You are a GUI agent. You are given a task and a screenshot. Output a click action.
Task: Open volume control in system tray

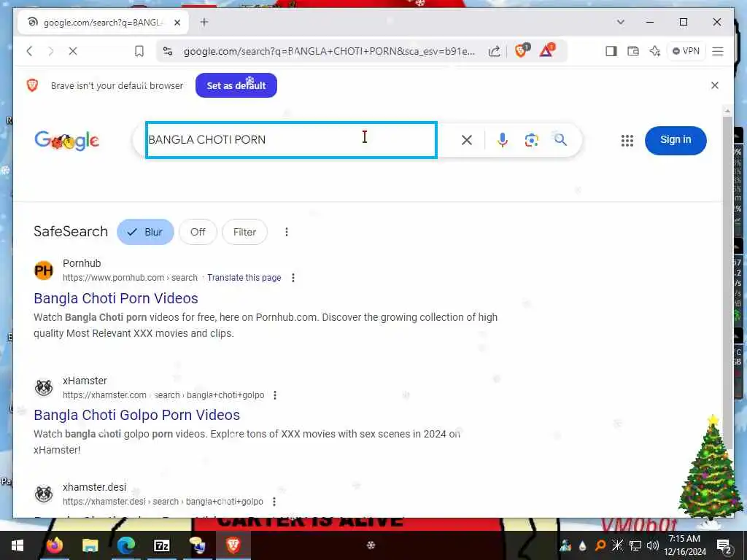(653, 545)
